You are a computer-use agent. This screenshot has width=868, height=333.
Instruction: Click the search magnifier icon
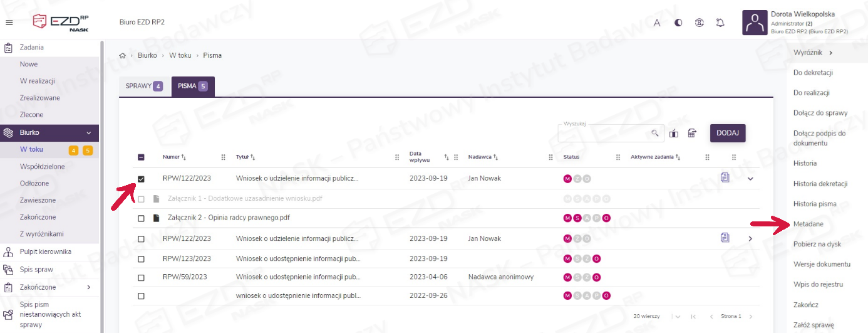pos(655,133)
